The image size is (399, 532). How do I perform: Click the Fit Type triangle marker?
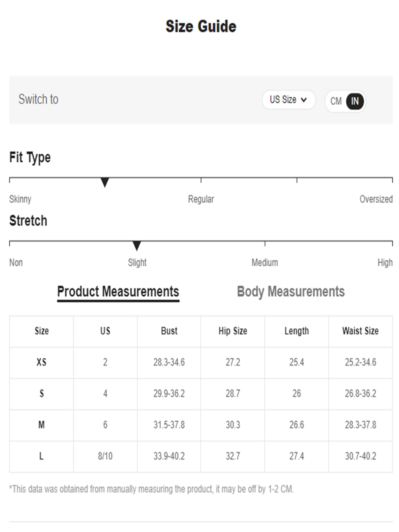(x=105, y=182)
